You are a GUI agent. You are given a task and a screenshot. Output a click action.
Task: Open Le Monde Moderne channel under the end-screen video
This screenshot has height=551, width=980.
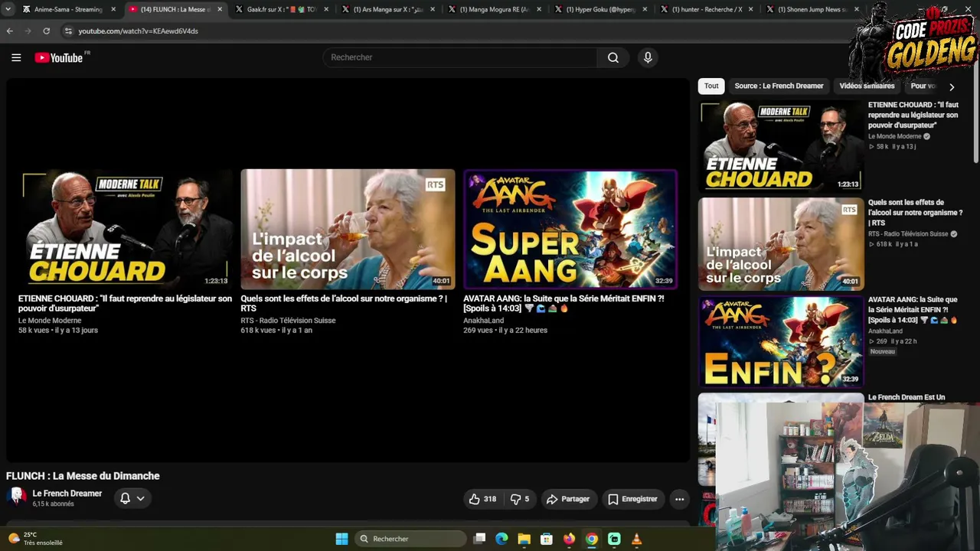(50, 321)
